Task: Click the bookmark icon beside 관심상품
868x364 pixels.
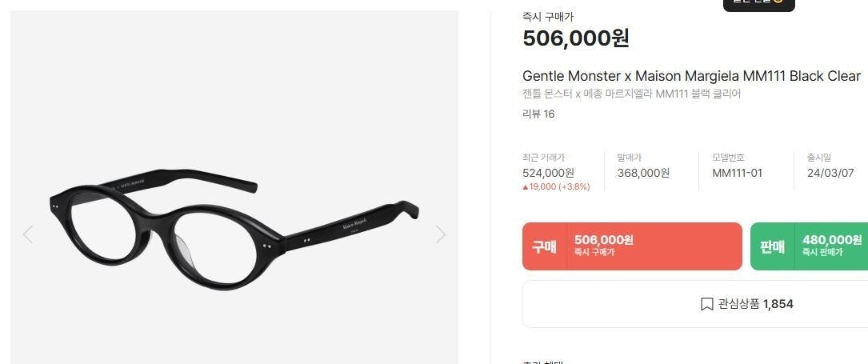Action: pyautogui.click(x=706, y=304)
